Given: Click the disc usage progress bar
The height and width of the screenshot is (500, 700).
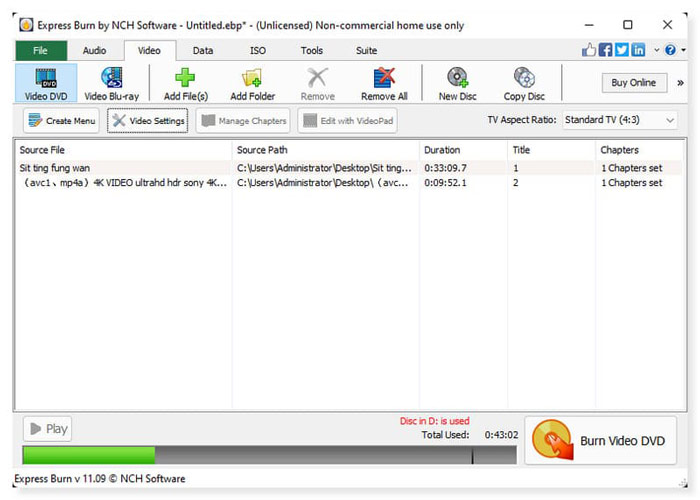Looking at the screenshot, I should (268, 455).
